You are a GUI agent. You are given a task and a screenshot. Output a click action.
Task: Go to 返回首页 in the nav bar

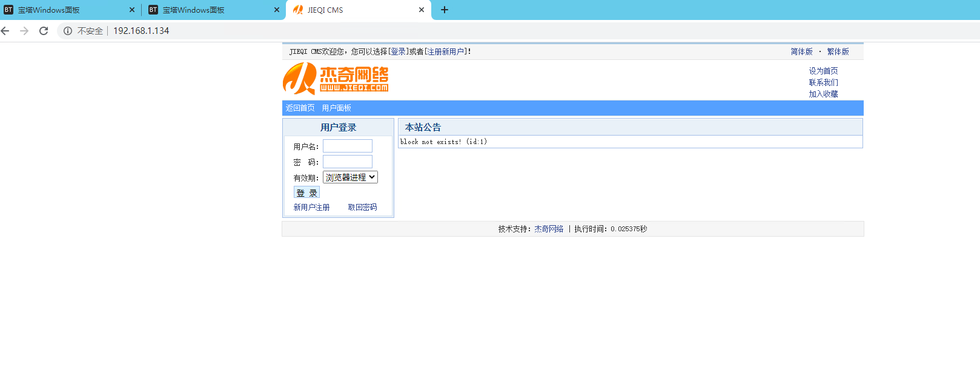(x=300, y=108)
